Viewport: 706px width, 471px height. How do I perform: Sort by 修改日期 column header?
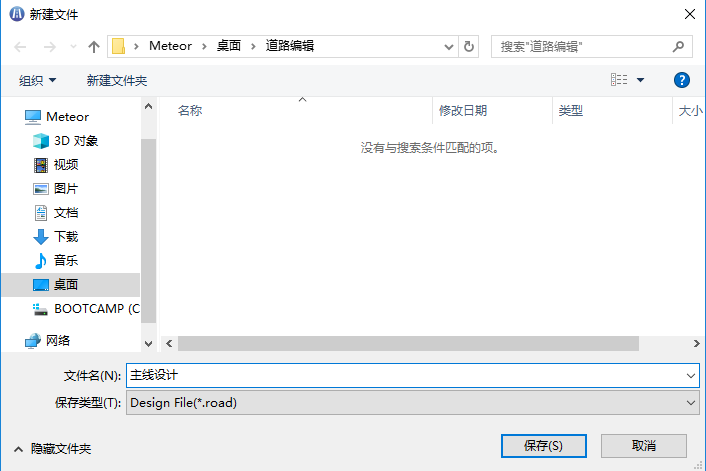(463, 110)
